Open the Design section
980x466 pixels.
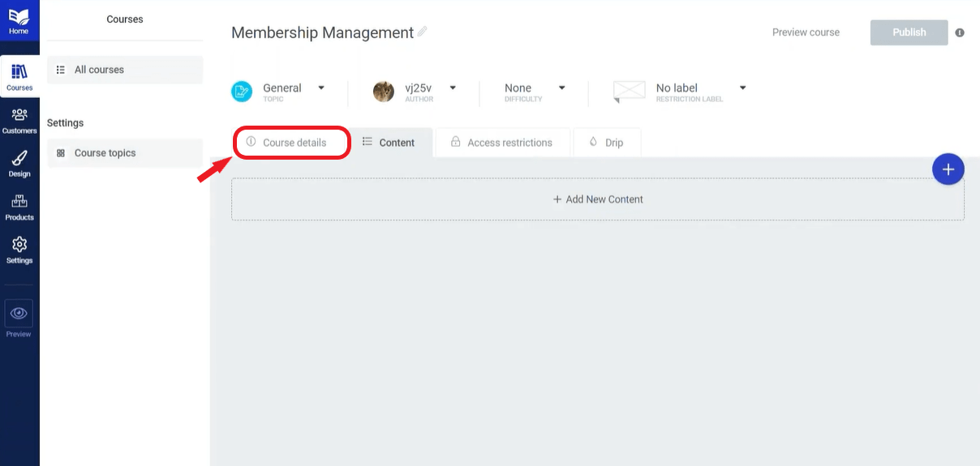click(x=19, y=164)
